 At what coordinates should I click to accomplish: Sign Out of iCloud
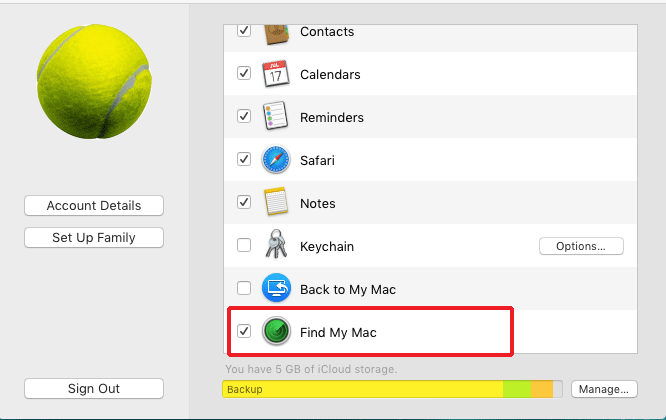[94, 389]
